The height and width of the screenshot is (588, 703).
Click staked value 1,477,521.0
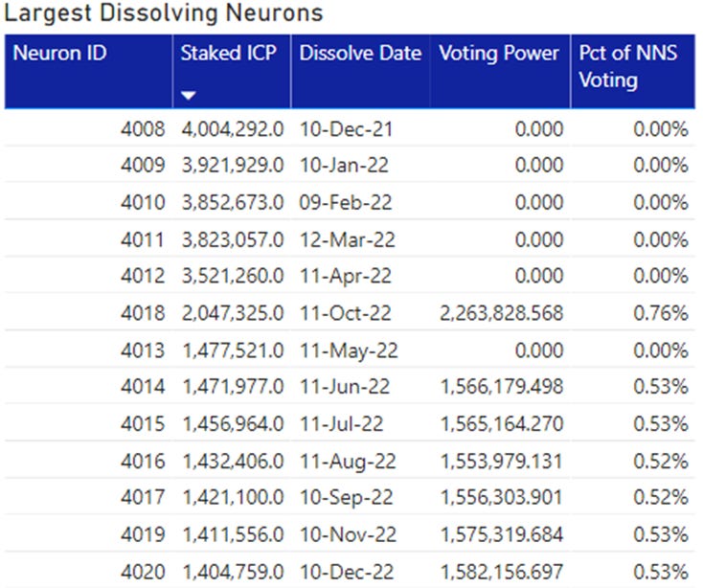click(x=233, y=350)
